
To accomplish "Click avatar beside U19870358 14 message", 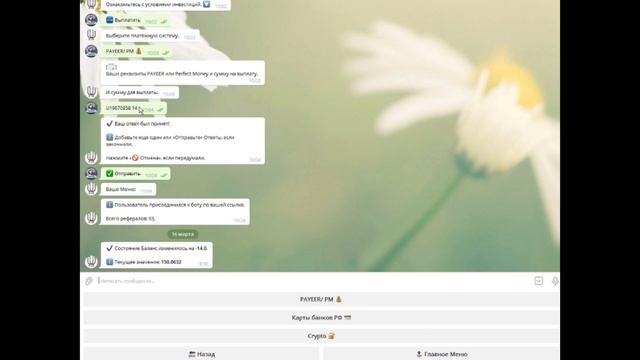I will tap(91, 108).
